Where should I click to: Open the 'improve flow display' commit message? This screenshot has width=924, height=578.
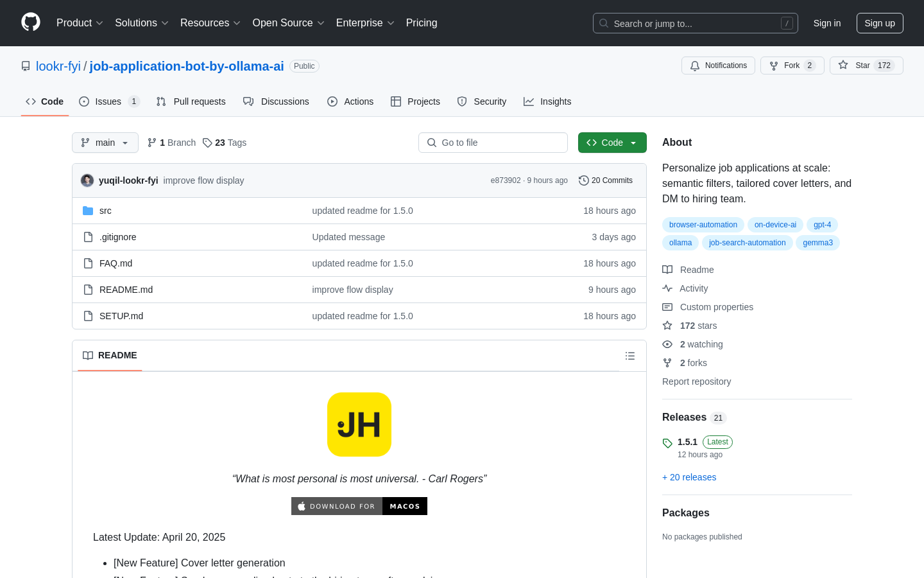coord(203,180)
